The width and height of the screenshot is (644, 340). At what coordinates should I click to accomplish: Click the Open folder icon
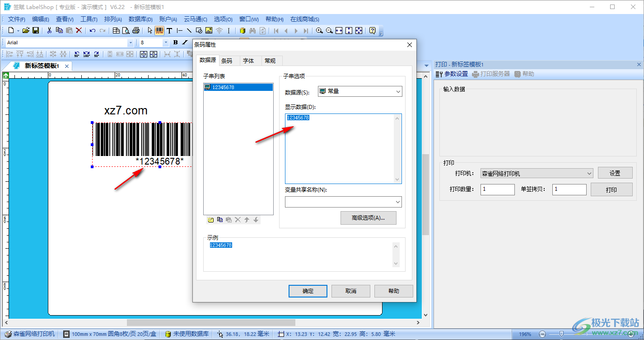(x=26, y=30)
